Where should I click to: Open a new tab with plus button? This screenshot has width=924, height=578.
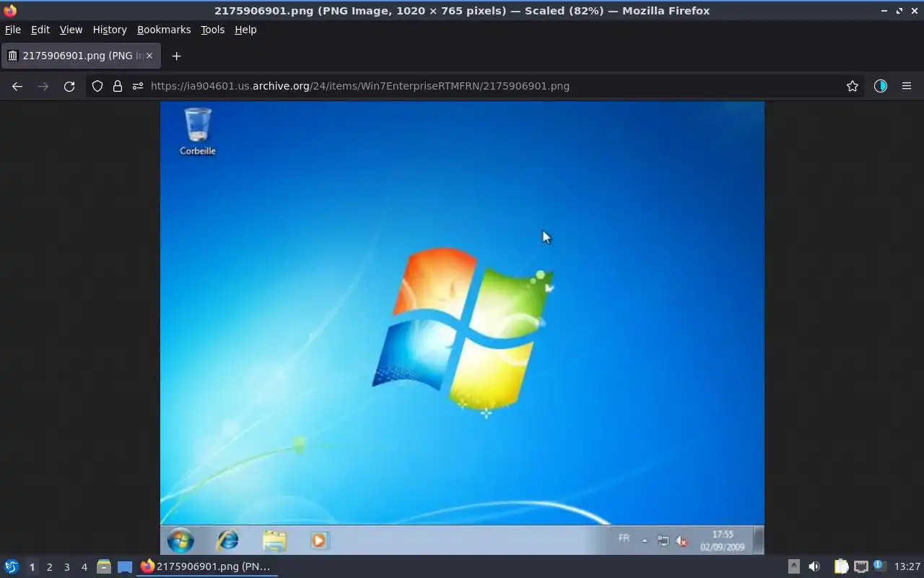[176, 56]
